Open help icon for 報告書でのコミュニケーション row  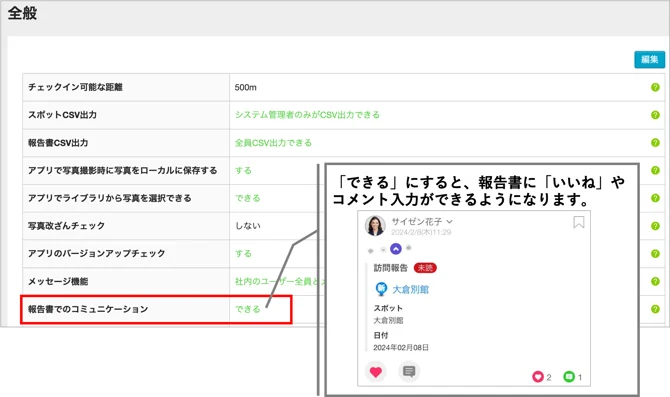tap(655, 309)
